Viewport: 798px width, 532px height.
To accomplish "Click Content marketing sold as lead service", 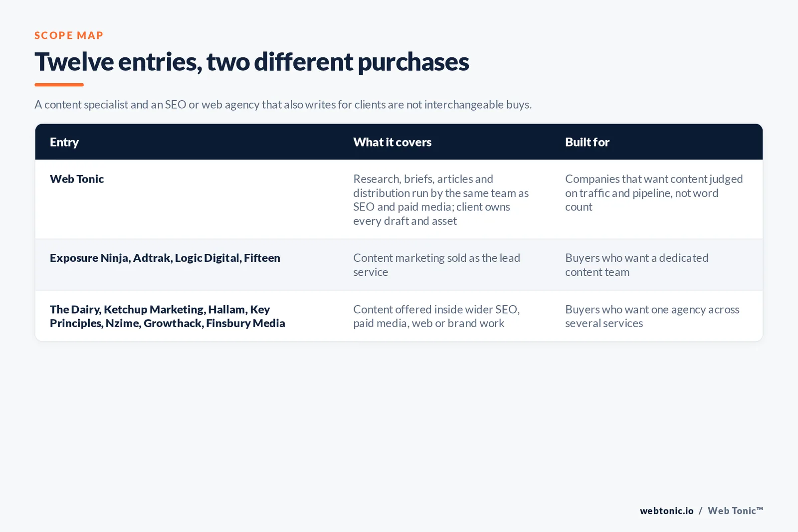I will (x=436, y=265).
